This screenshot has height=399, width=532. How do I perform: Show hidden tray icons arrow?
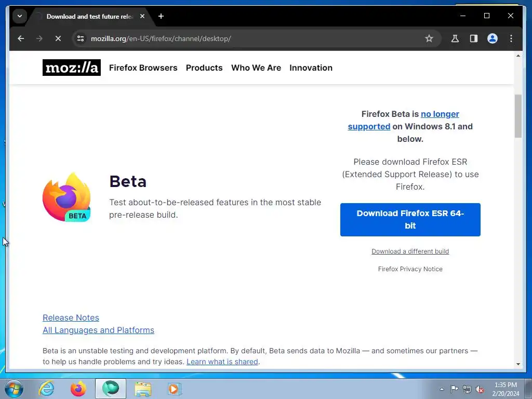coord(442,389)
